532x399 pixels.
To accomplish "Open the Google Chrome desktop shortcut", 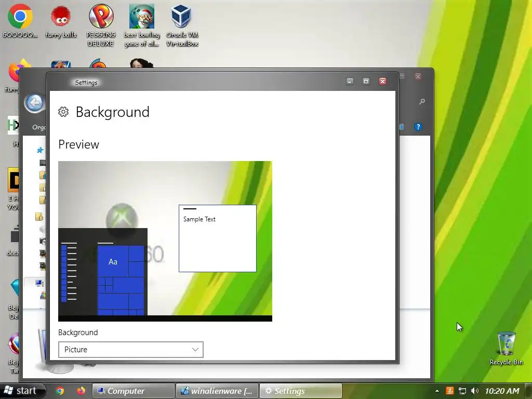I will [x=20, y=20].
